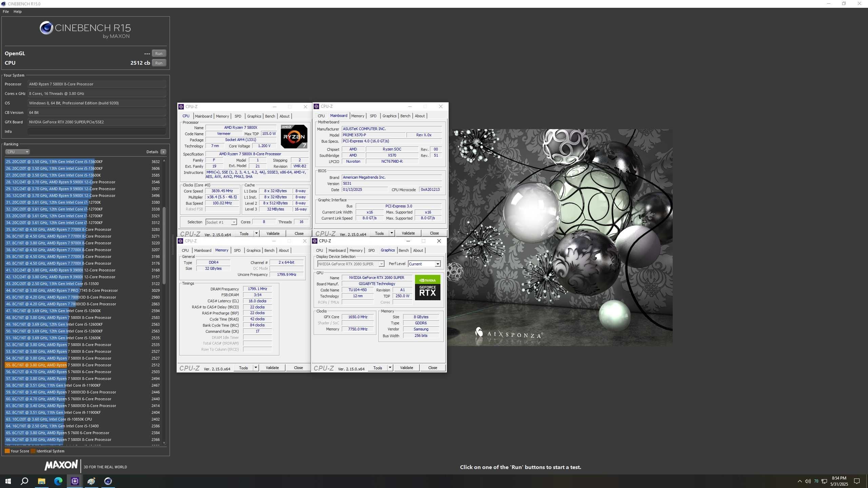Viewport: 868px width, 488px height.
Task: Click Close button in CPU-Z Mainboard window
Action: click(434, 233)
